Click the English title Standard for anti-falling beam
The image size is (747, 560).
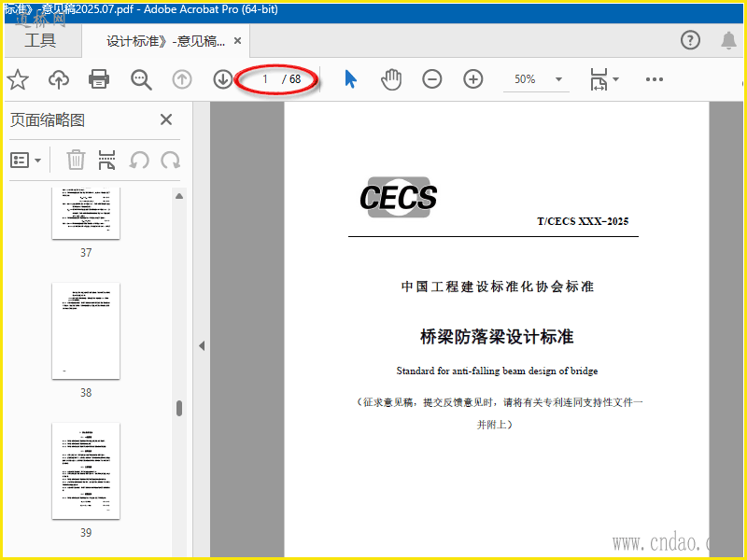(497, 371)
